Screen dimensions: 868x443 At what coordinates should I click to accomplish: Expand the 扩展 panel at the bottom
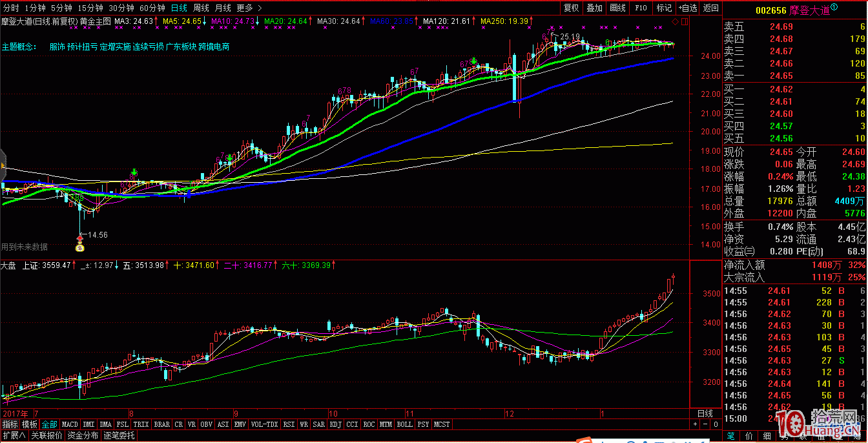click(13, 436)
